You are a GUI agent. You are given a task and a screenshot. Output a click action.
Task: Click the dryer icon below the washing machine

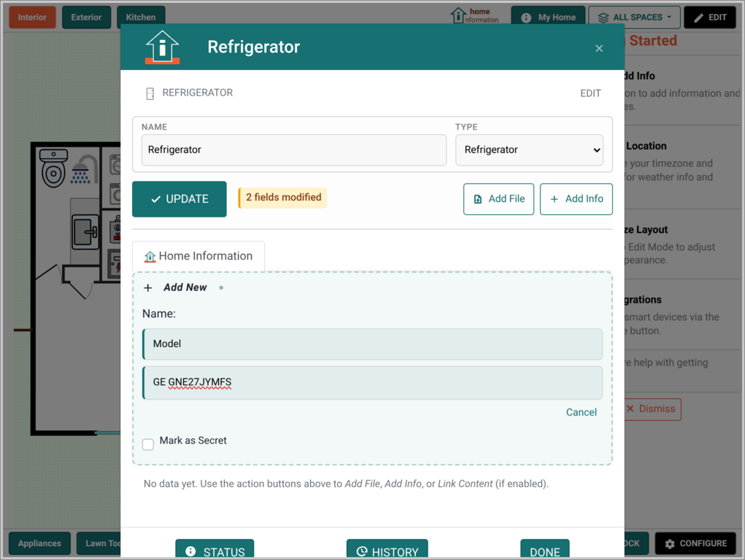pos(115,194)
